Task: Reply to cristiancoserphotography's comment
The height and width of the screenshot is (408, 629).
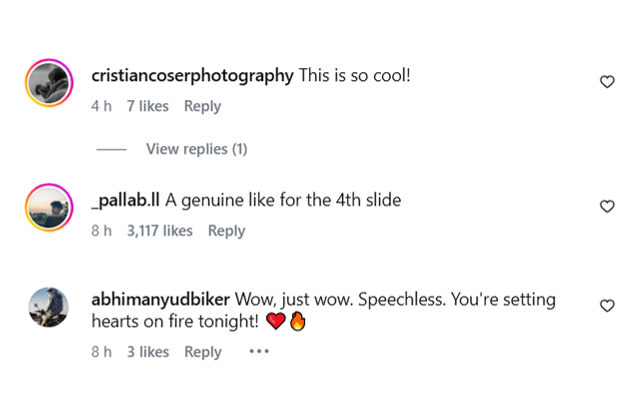Action: click(202, 106)
